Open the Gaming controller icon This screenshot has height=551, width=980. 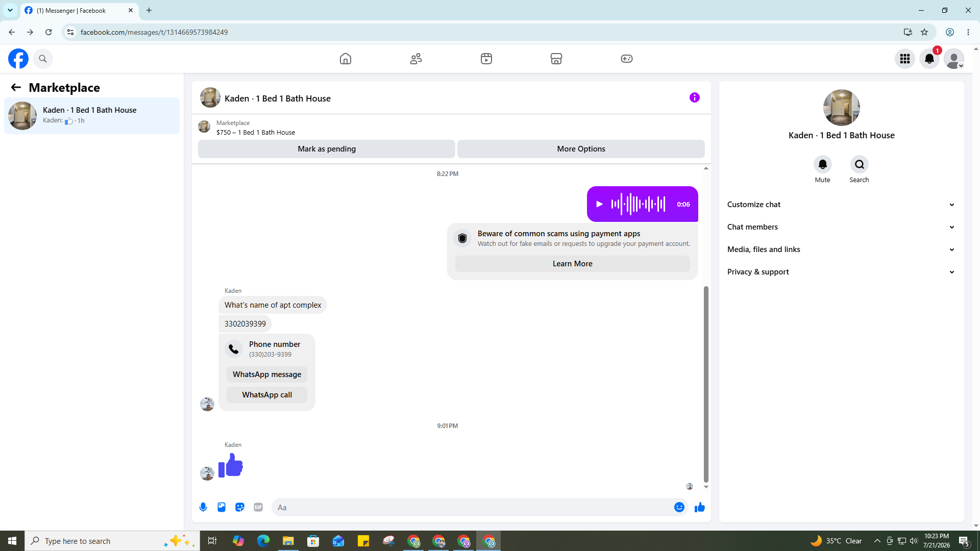[x=627, y=59]
